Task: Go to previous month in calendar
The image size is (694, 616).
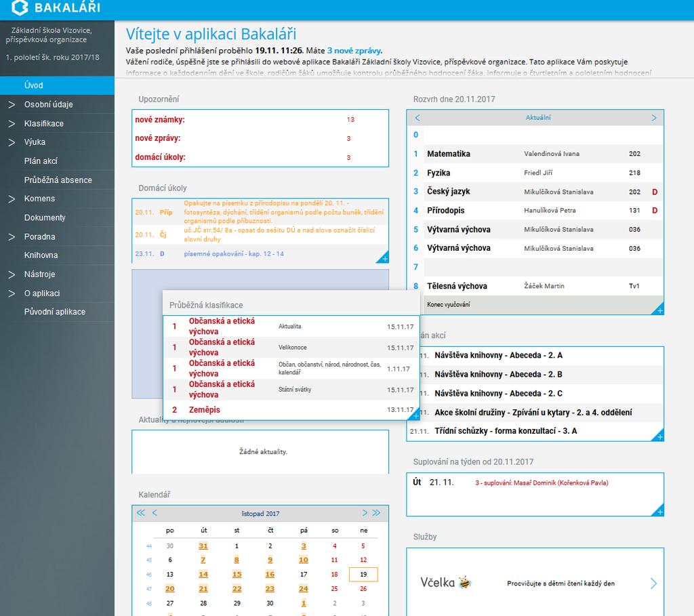Action: [155, 513]
